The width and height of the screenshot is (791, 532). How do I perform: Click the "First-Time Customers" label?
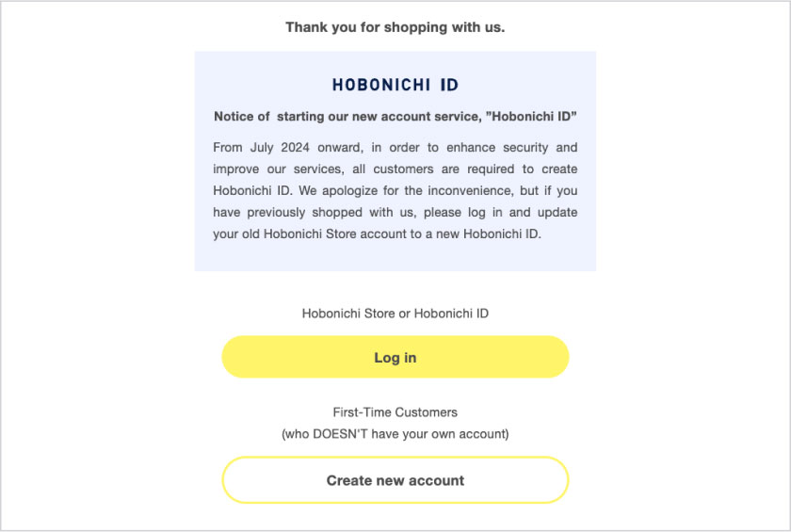(x=395, y=412)
